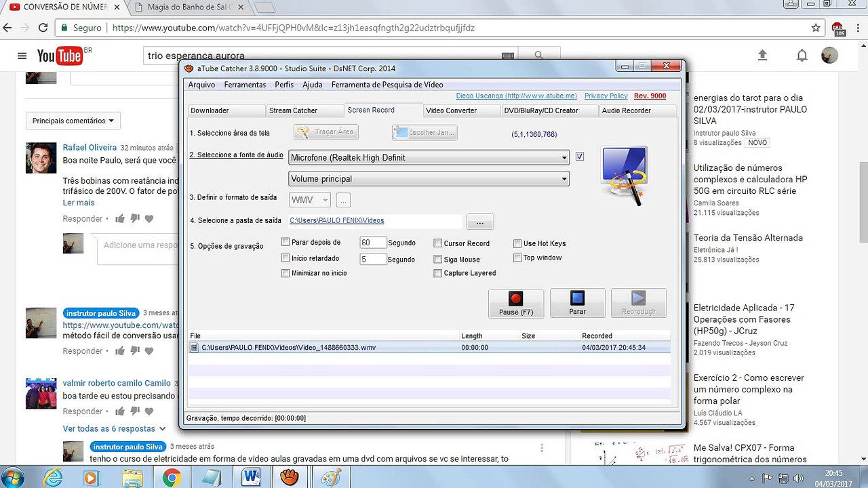Toggle the Use Hot Keys checkbox
Screen dimensions: 868x488
tap(517, 243)
